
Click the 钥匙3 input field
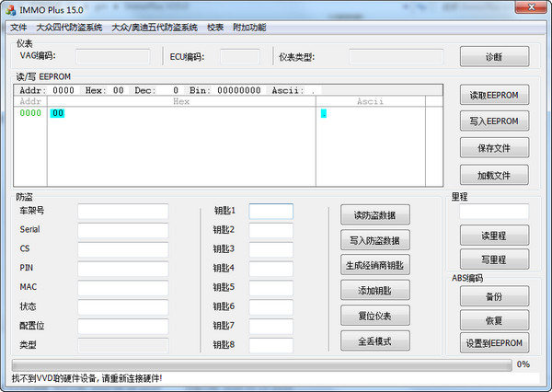point(270,249)
